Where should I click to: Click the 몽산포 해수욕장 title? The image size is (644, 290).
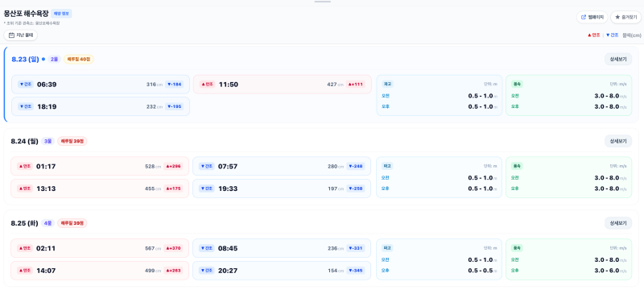point(27,14)
